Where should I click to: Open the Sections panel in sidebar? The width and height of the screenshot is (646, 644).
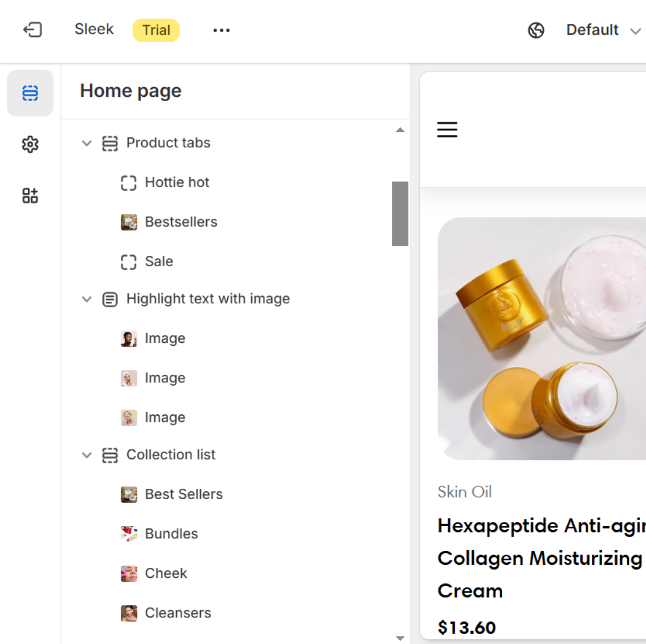[x=30, y=93]
